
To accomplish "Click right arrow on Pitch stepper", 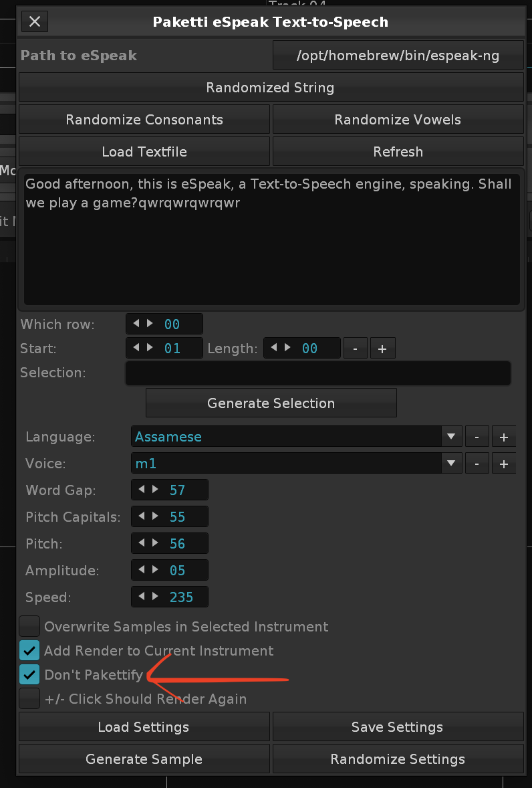I will 155,543.
